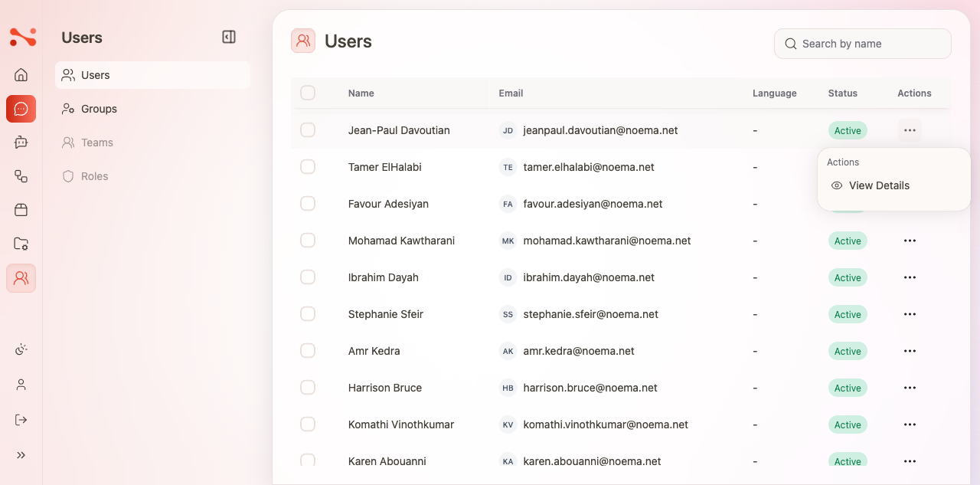Open actions menu for Harrison Bruce
This screenshot has width=980, height=485.
coord(910,388)
